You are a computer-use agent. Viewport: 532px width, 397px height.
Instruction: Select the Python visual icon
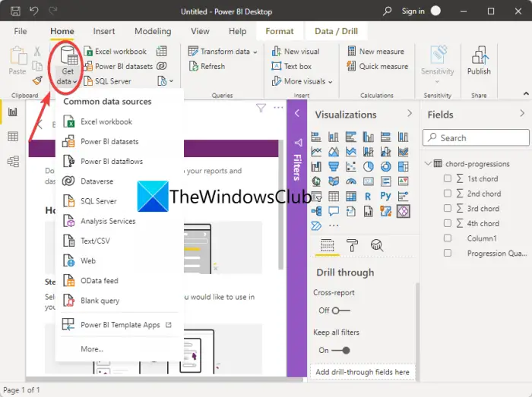tap(386, 196)
